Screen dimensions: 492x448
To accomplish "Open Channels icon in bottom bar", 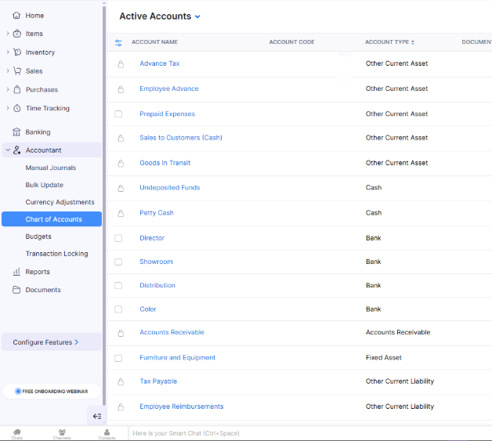I will click(x=62, y=434).
